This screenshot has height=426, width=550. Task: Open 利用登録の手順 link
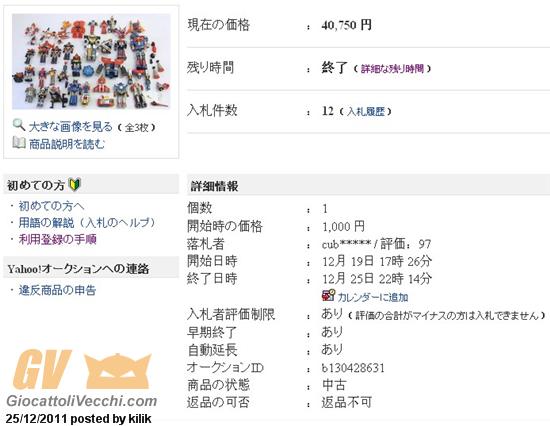(57, 240)
